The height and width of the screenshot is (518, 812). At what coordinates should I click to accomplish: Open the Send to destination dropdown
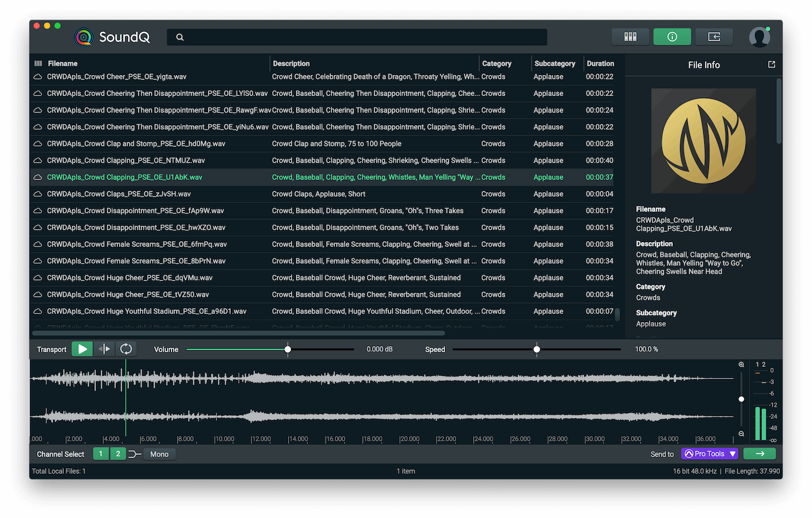709,453
